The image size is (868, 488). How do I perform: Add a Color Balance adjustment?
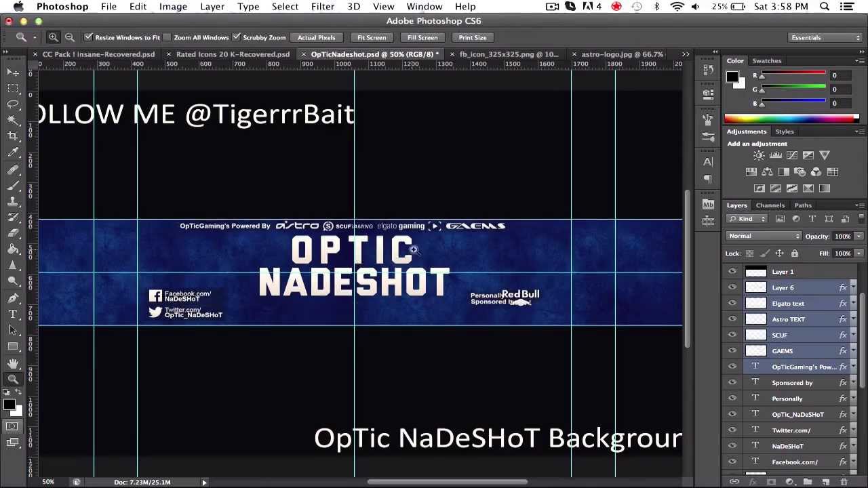(x=767, y=172)
